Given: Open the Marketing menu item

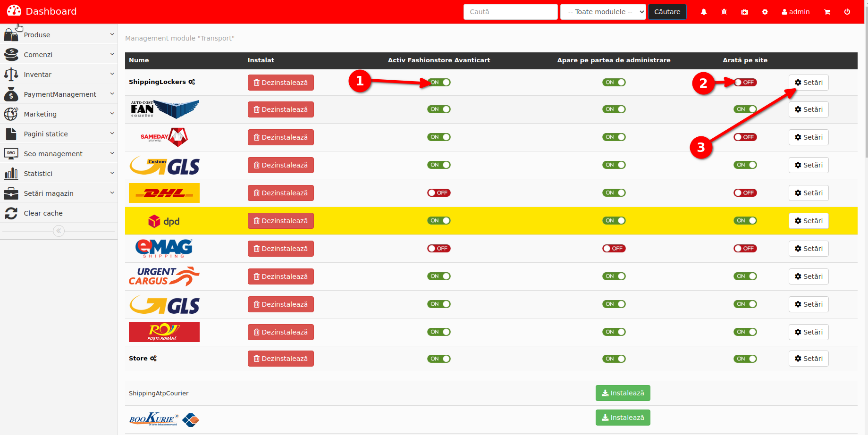Looking at the screenshot, I should pos(59,114).
